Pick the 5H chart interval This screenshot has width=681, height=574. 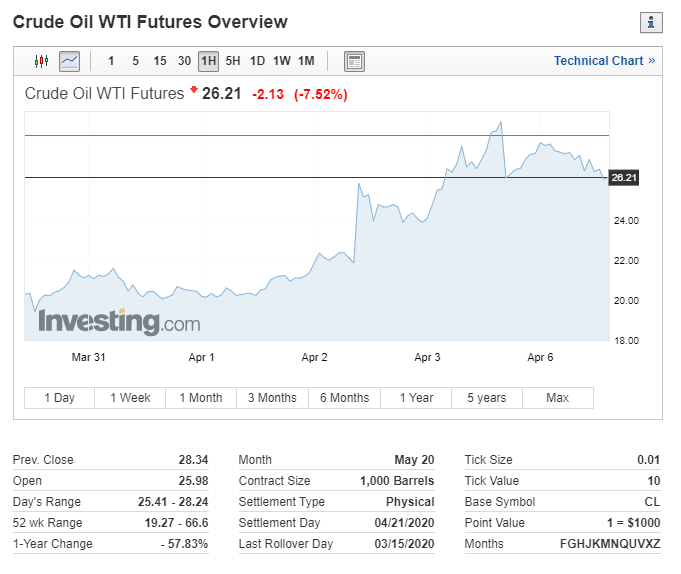tap(233, 61)
